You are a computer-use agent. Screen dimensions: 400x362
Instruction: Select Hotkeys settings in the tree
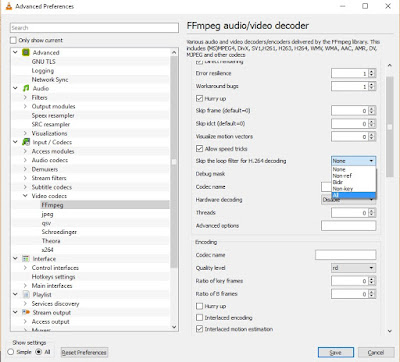[53, 277]
